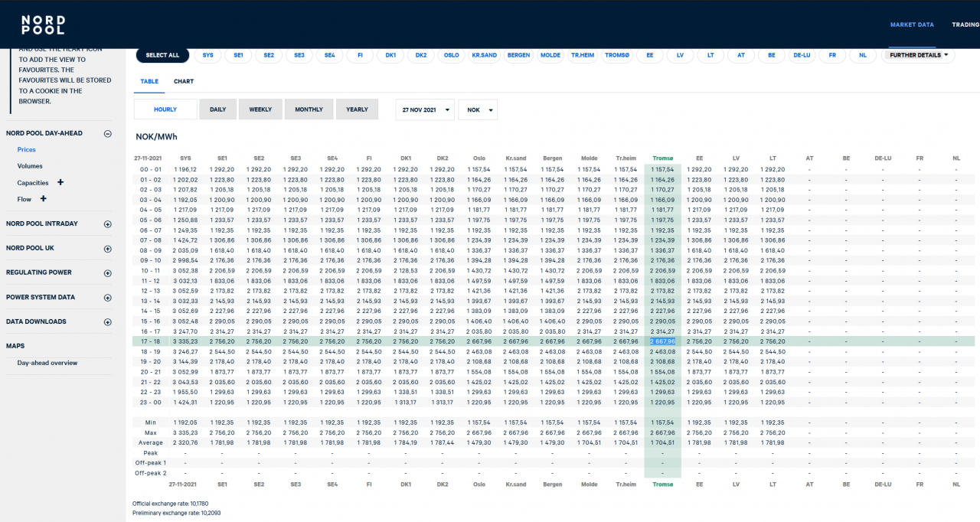Switch to the Chart tab
Viewport: 980px width, 522px height.
(184, 81)
